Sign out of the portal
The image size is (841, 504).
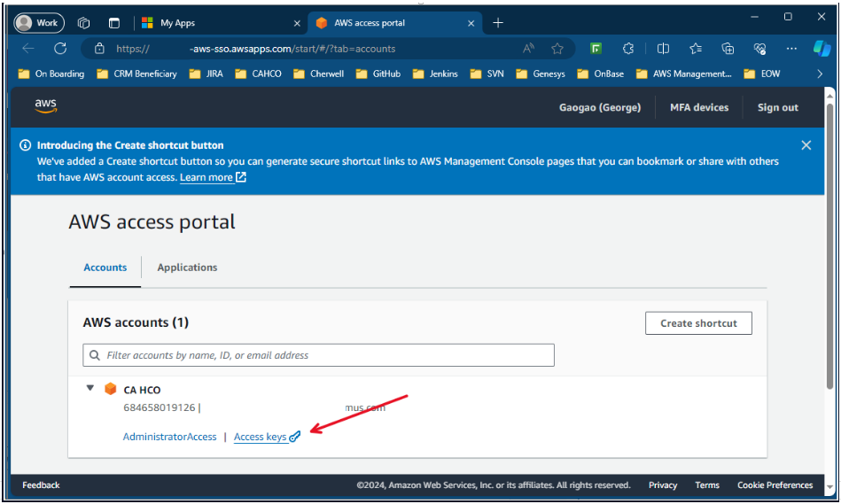[x=778, y=108]
